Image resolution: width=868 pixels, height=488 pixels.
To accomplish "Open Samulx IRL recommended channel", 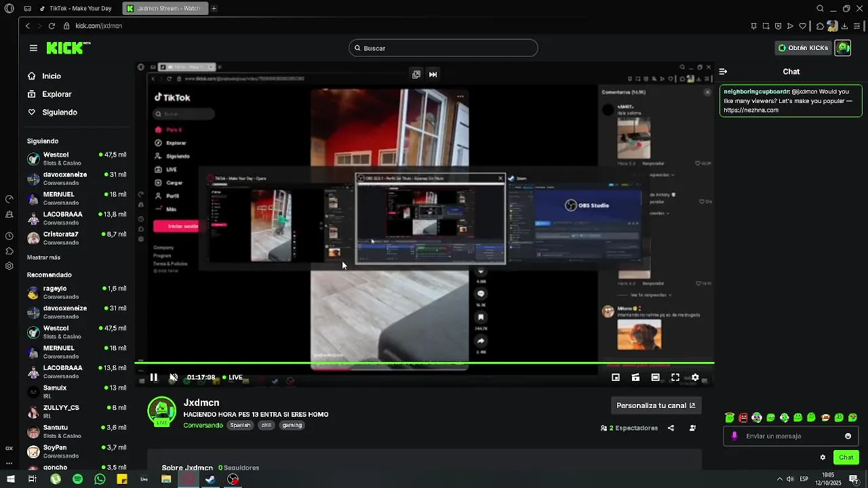I will point(77,392).
